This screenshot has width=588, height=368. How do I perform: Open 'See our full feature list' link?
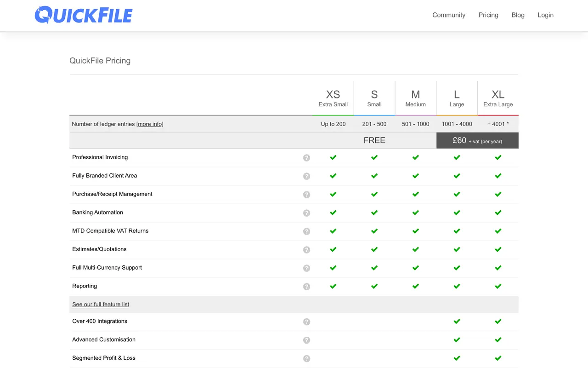pyautogui.click(x=101, y=304)
